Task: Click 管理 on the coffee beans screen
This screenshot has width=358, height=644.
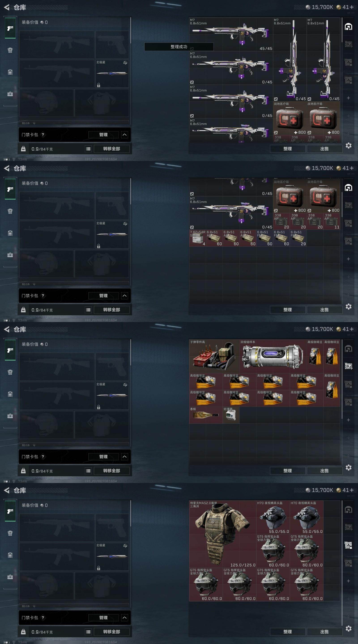Action: [x=103, y=456]
